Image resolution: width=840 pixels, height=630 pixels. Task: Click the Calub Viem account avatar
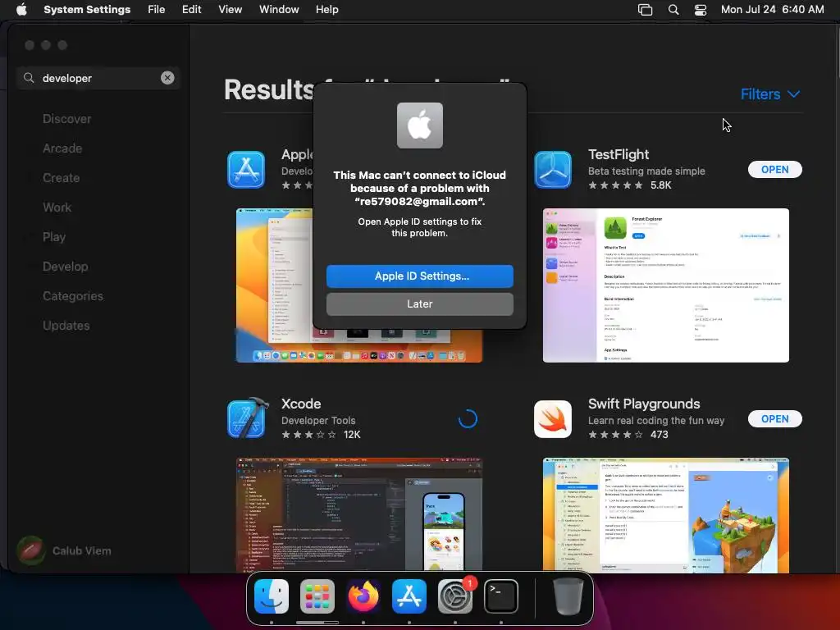tap(31, 550)
